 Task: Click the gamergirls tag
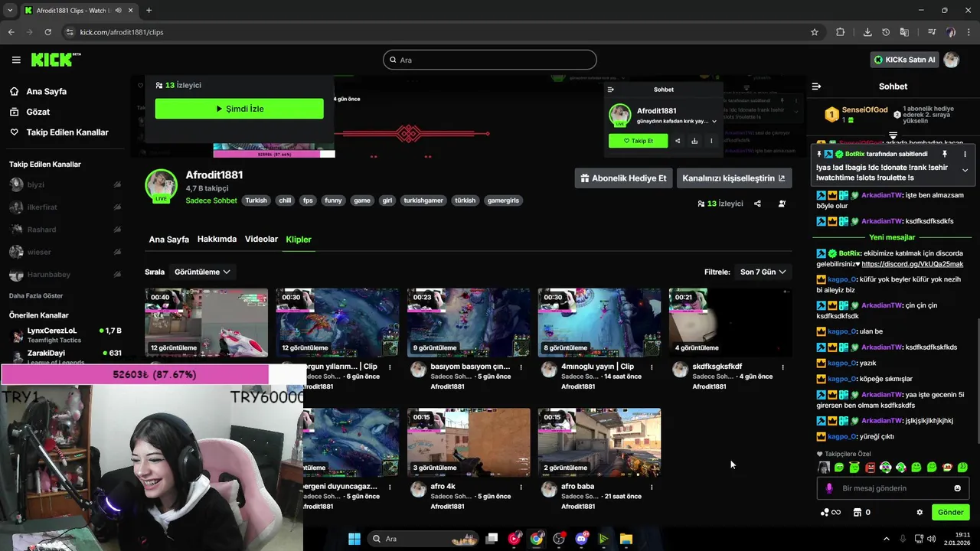[x=503, y=201]
